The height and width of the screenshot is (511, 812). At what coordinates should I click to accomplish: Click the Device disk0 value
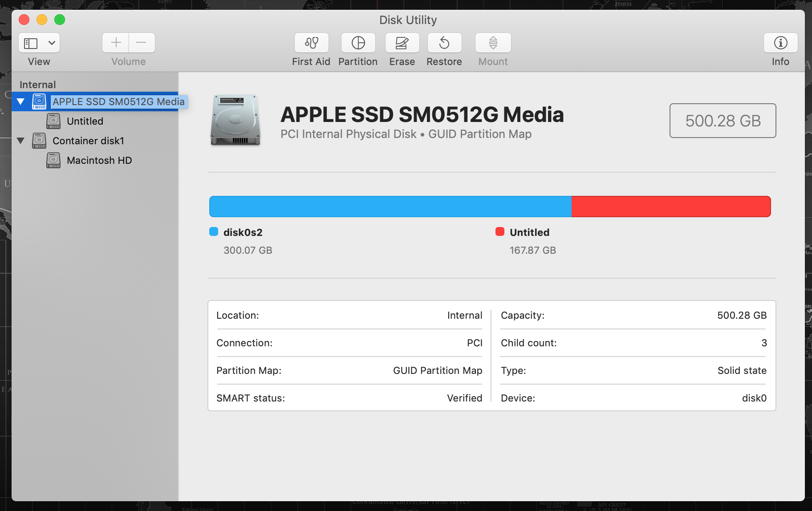(x=754, y=398)
